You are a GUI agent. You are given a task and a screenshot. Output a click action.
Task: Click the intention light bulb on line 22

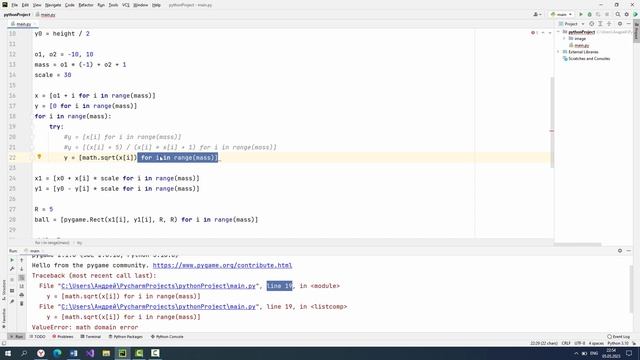pos(39,157)
